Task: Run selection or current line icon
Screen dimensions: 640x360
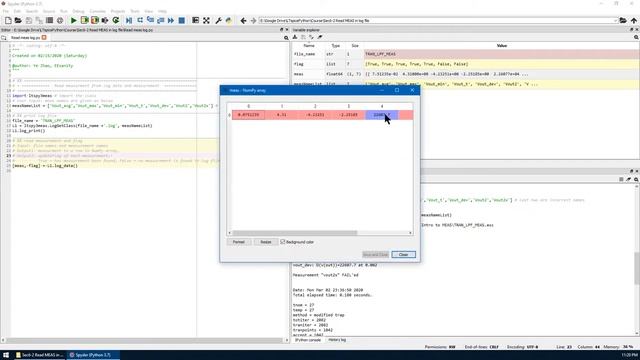Action: pos(105,20)
